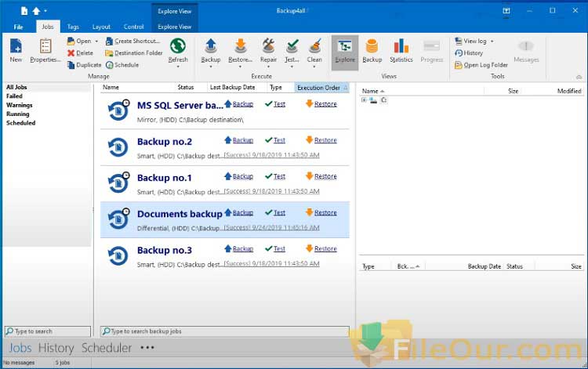Show only Running jobs
588x369 pixels.
(17, 114)
